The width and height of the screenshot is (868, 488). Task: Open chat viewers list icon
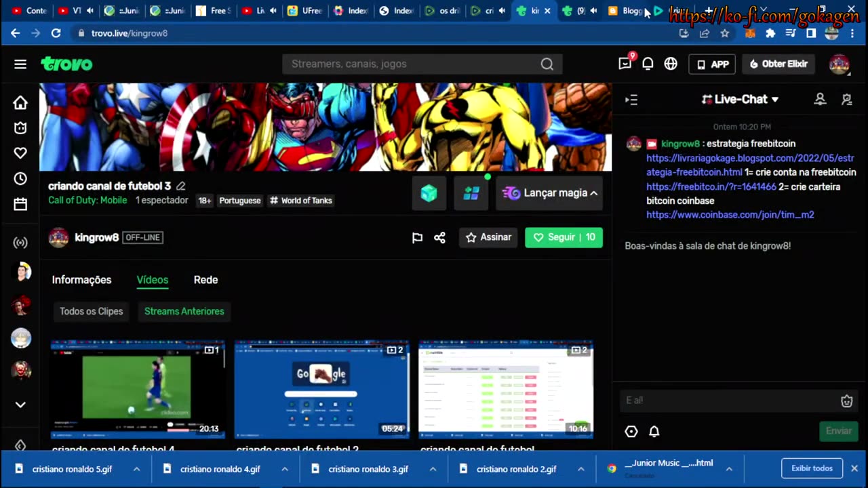(820, 100)
